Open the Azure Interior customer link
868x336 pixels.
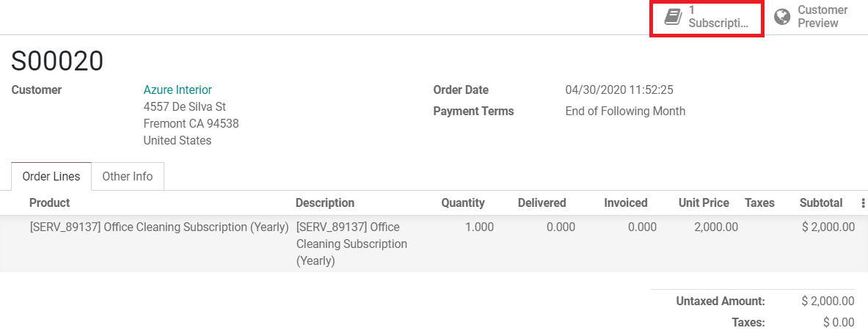coord(178,90)
